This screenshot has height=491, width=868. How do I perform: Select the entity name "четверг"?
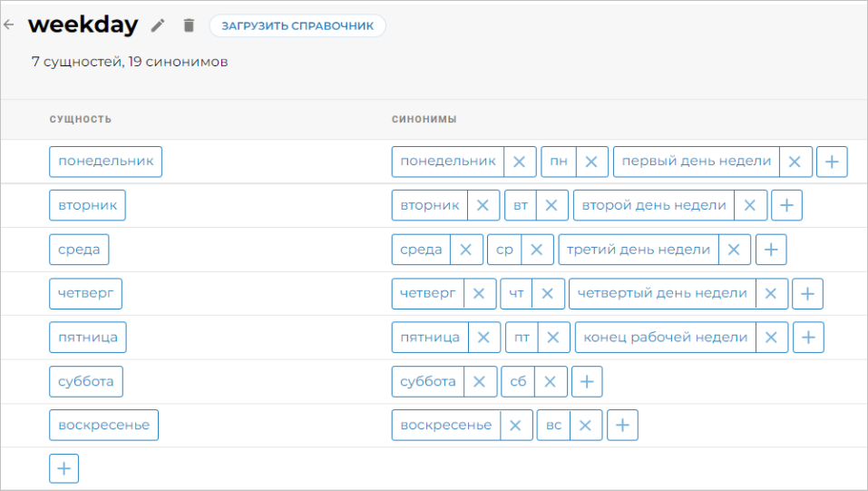85,293
